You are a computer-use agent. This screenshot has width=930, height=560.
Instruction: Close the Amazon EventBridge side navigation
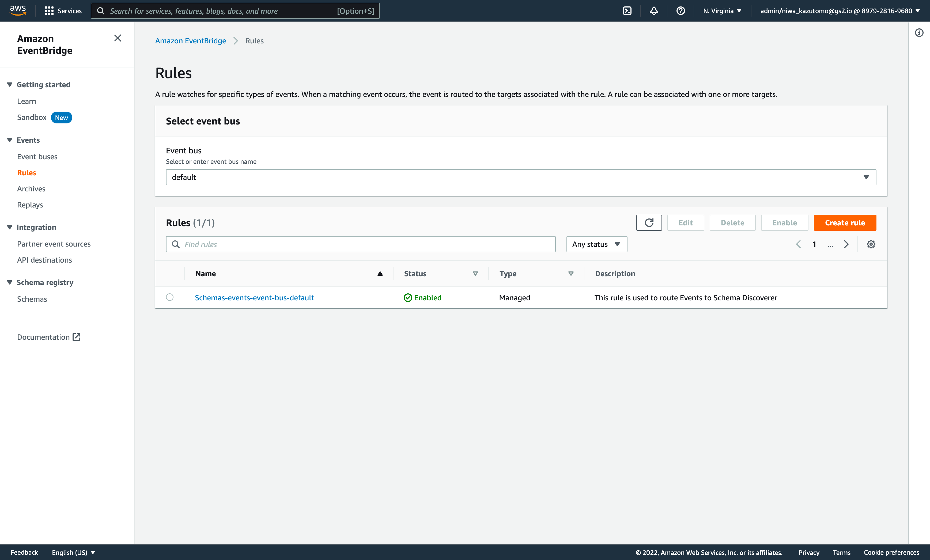coord(118,38)
